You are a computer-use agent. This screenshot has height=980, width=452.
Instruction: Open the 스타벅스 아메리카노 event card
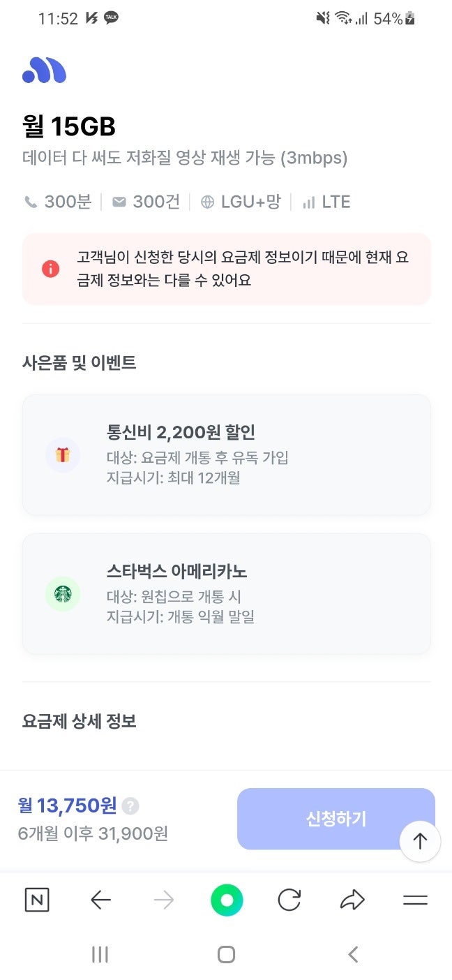pos(226,594)
